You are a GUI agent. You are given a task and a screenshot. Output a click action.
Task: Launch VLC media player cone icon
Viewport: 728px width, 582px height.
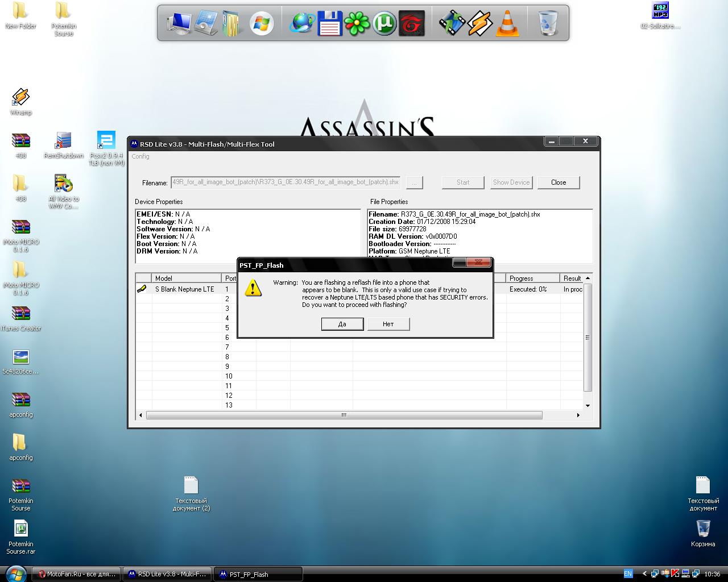click(x=507, y=23)
